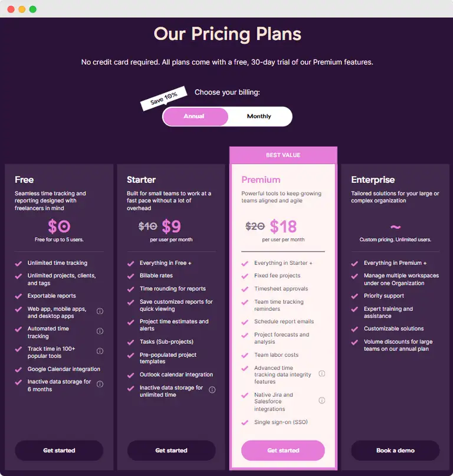
Task: Book a demo for Enterprise plan
Action: coord(395,451)
